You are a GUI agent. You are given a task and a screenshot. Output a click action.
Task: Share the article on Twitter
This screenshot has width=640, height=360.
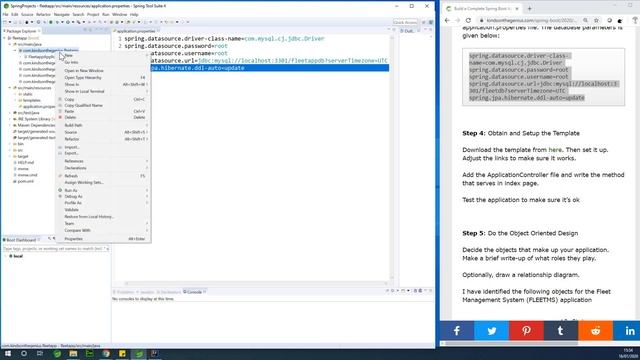[491, 331]
